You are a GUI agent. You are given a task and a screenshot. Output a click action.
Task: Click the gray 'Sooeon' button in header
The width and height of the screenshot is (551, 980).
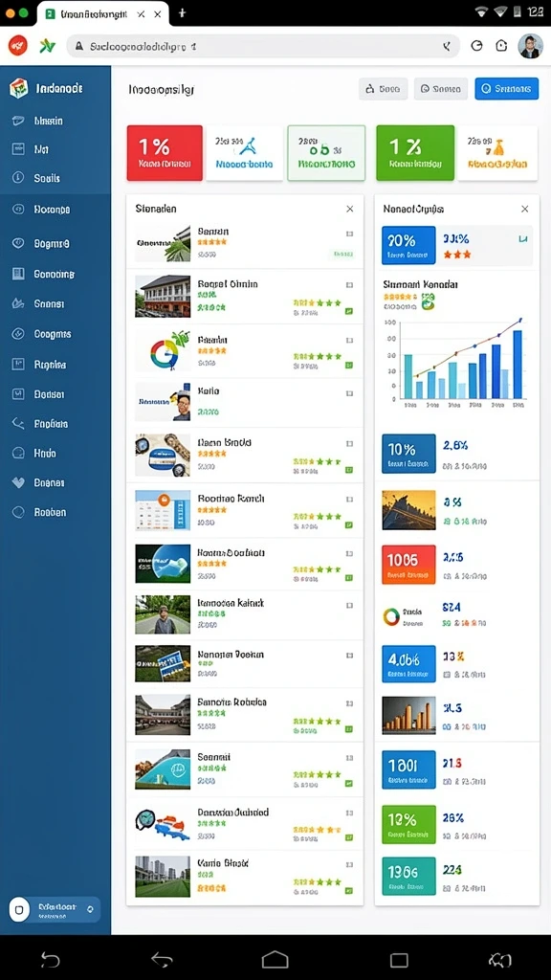440,89
